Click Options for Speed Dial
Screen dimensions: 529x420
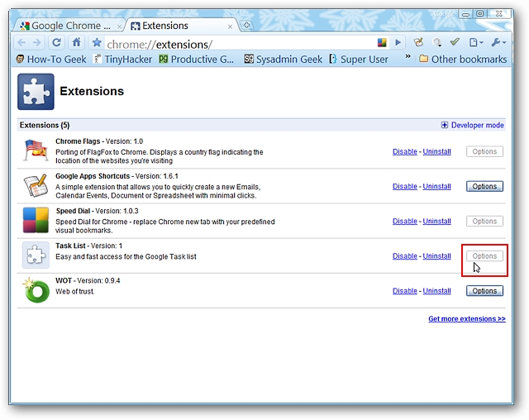click(485, 222)
